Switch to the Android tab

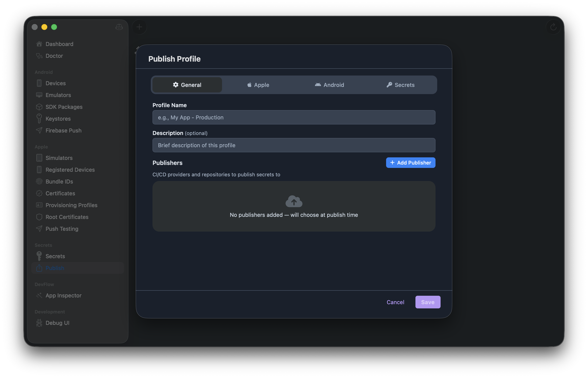329,85
